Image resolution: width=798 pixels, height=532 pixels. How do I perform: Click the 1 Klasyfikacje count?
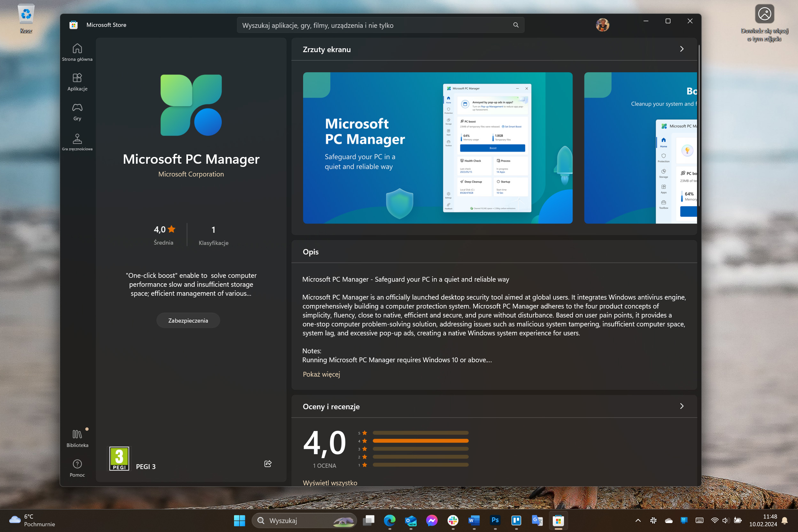pos(214,235)
